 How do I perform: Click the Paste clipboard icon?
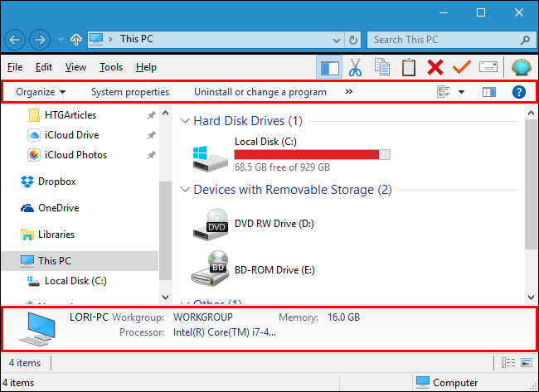(x=408, y=67)
